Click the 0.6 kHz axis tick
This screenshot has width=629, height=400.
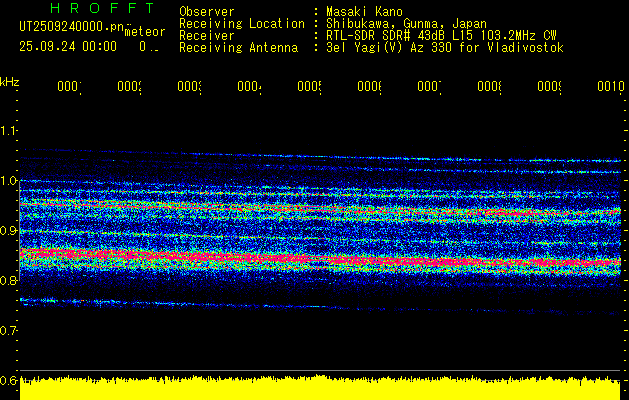(x=9, y=380)
